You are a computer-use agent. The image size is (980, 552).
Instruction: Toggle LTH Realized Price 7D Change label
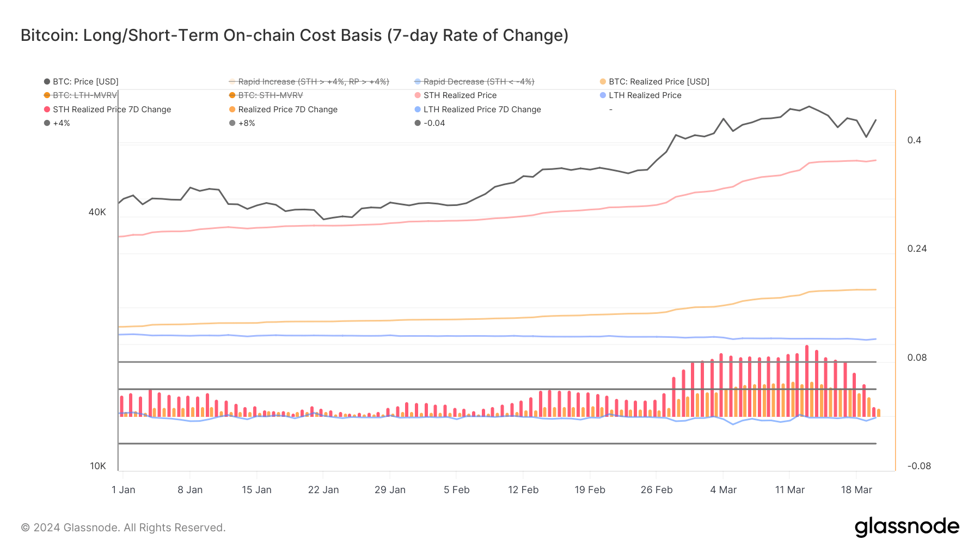[482, 110]
